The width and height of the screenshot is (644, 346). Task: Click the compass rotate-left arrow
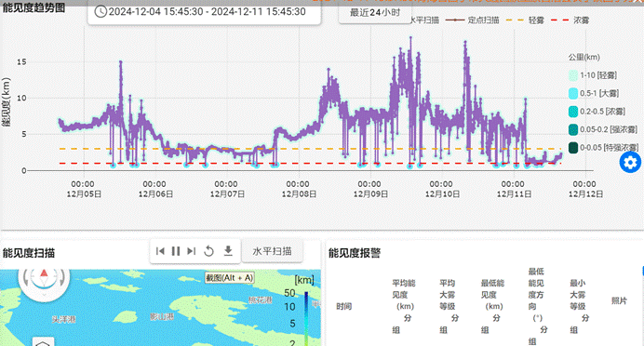coord(25,276)
